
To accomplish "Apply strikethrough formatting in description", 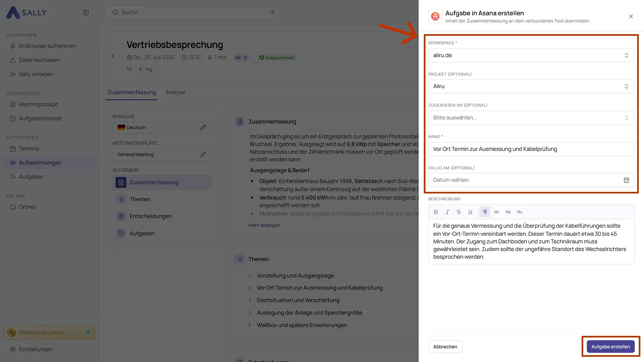I will pyautogui.click(x=458, y=212).
